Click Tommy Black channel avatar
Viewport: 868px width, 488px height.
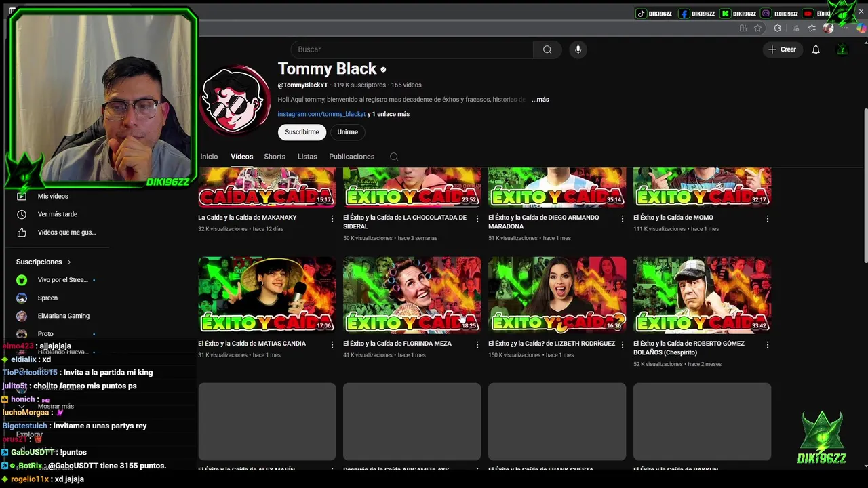(x=235, y=100)
